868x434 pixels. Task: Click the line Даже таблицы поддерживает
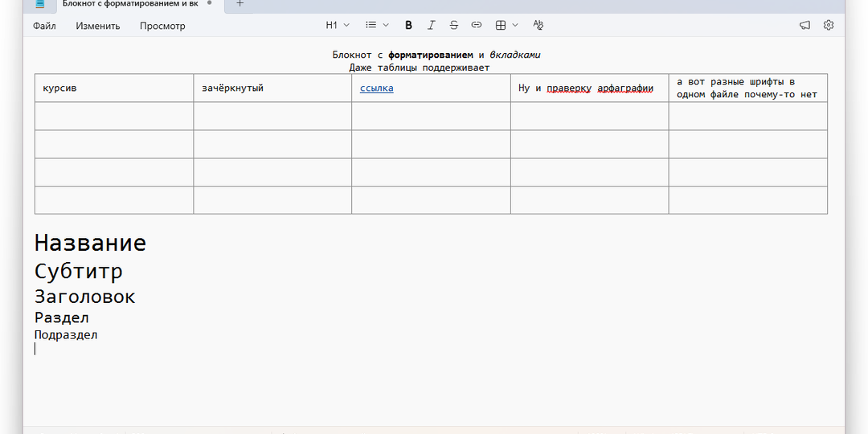[x=420, y=68]
